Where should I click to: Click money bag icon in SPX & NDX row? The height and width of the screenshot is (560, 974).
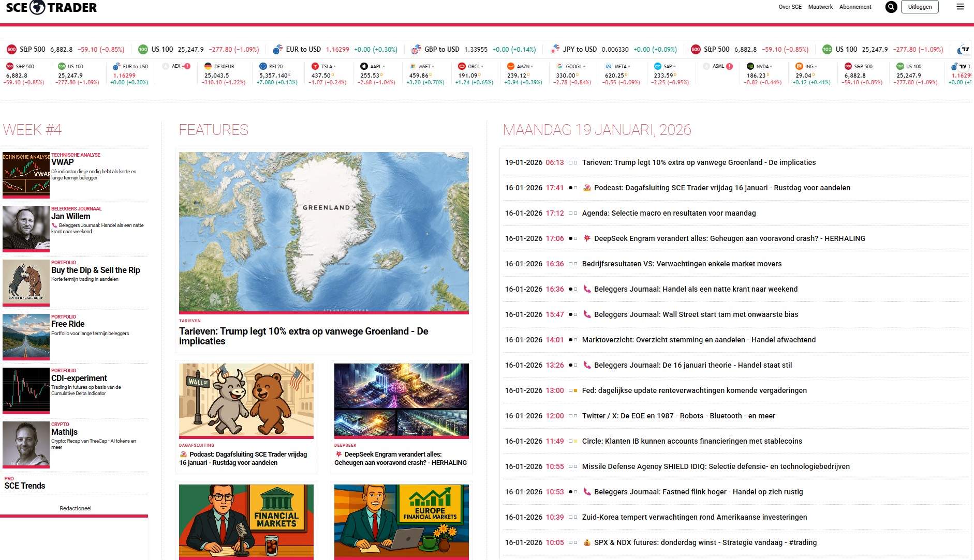(587, 542)
